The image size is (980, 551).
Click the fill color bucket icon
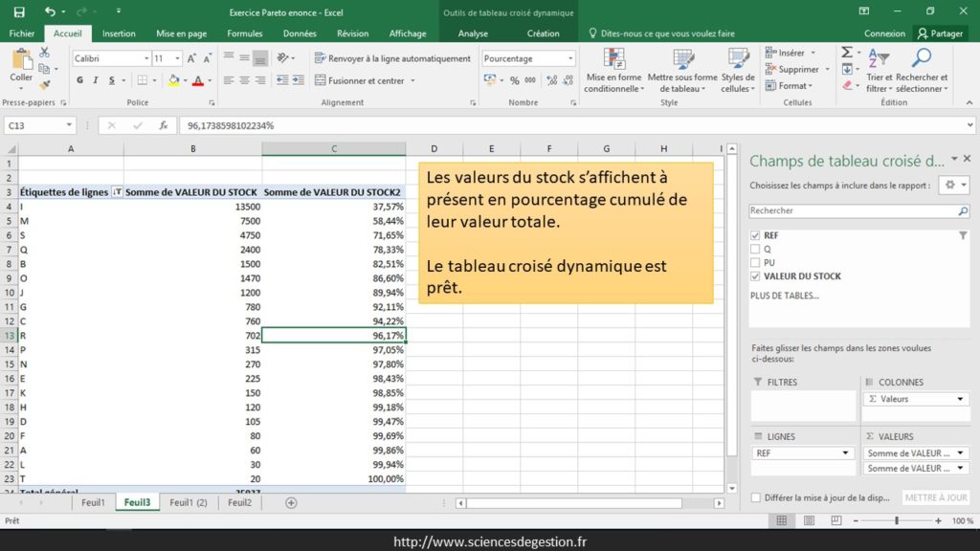pyautogui.click(x=174, y=81)
